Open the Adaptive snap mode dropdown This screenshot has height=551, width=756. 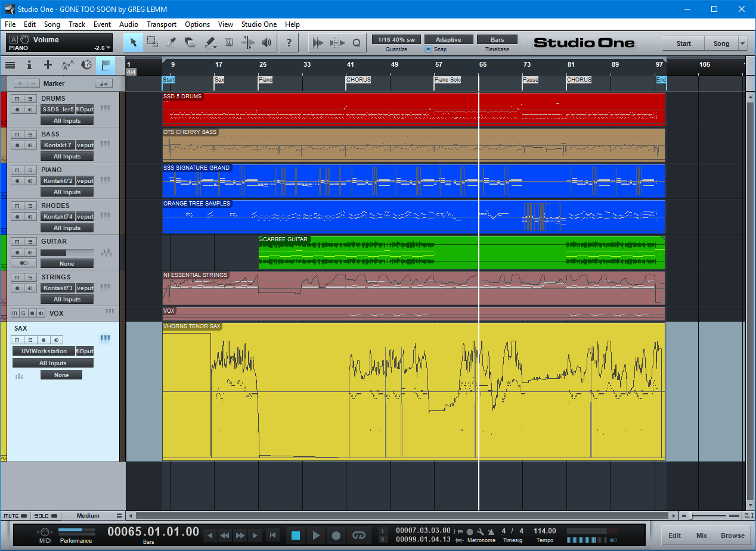point(448,40)
